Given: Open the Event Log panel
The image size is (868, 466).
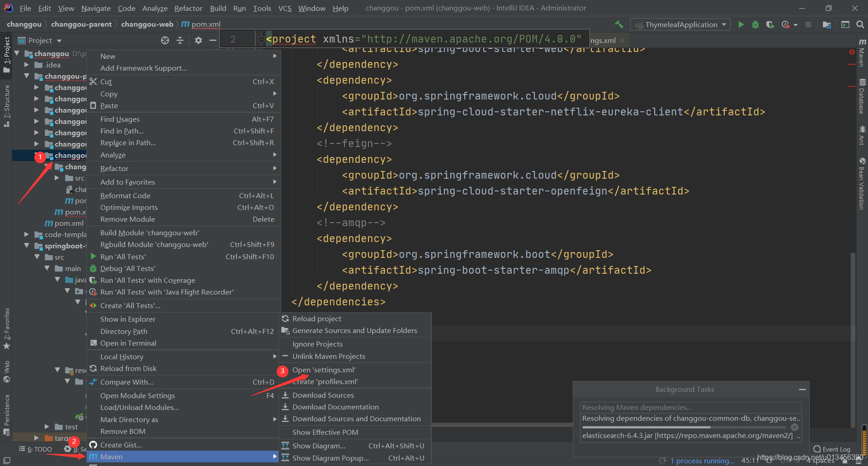Looking at the screenshot, I should (834, 449).
